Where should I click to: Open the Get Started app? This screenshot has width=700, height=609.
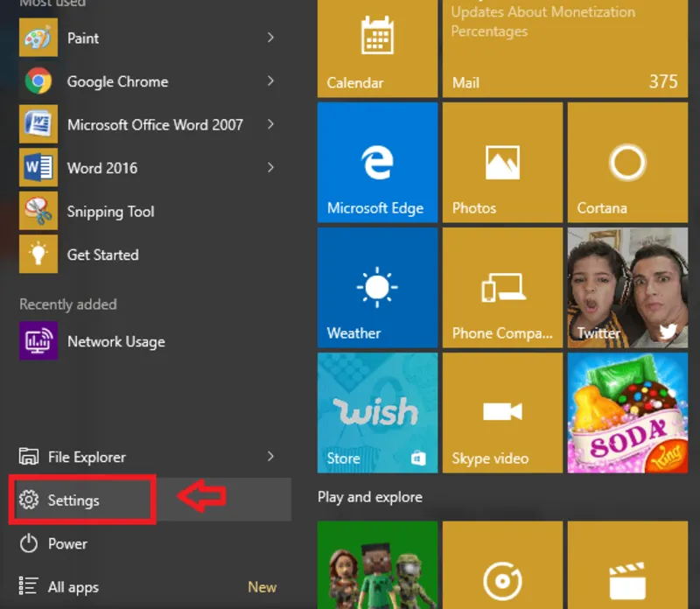click(101, 255)
